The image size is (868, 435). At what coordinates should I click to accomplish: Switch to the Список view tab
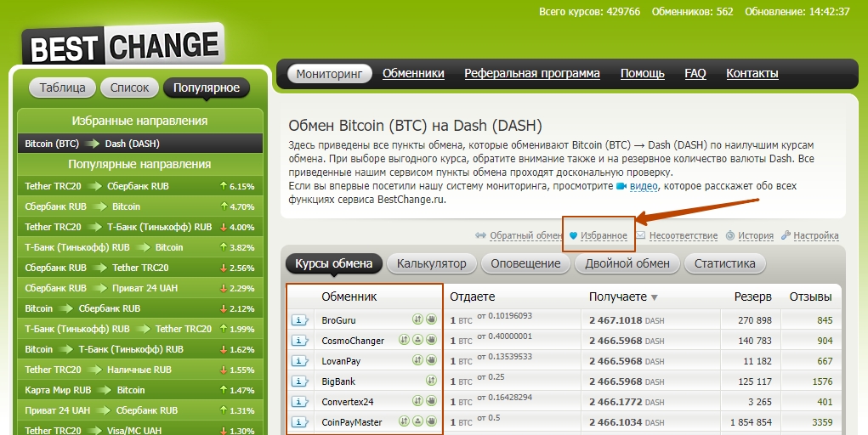click(x=129, y=88)
